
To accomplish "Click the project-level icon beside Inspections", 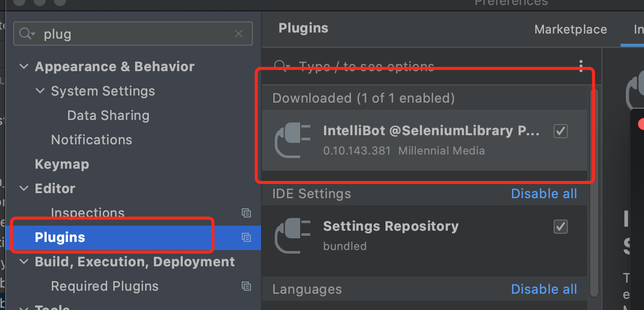I will point(246,213).
